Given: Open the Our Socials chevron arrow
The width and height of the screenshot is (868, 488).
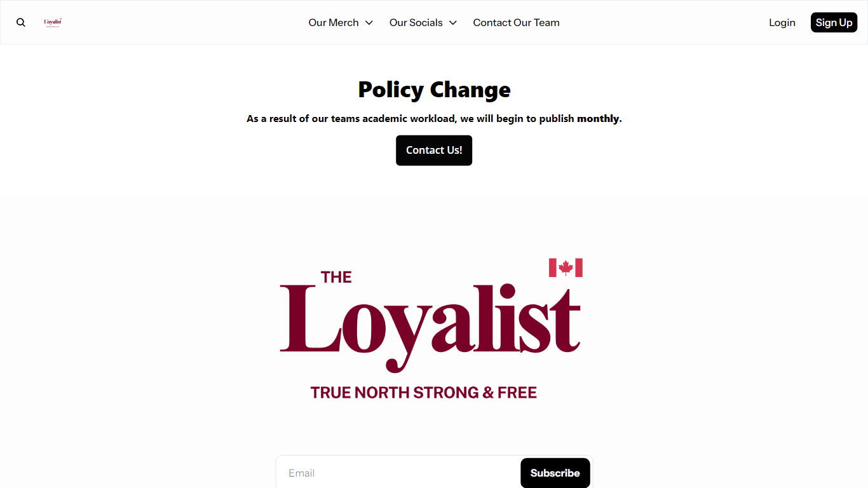Looking at the screenshot, I should click(x=452, y=23).
